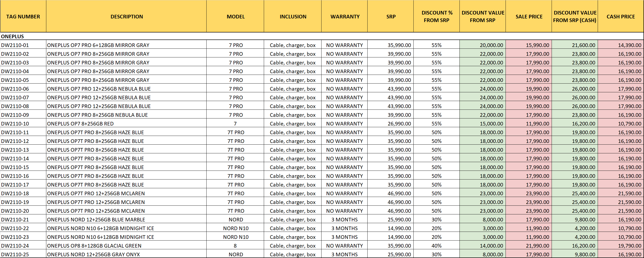Select tag number DW2110-25
This screenshot has height=258, width=644.
point(23,254)
